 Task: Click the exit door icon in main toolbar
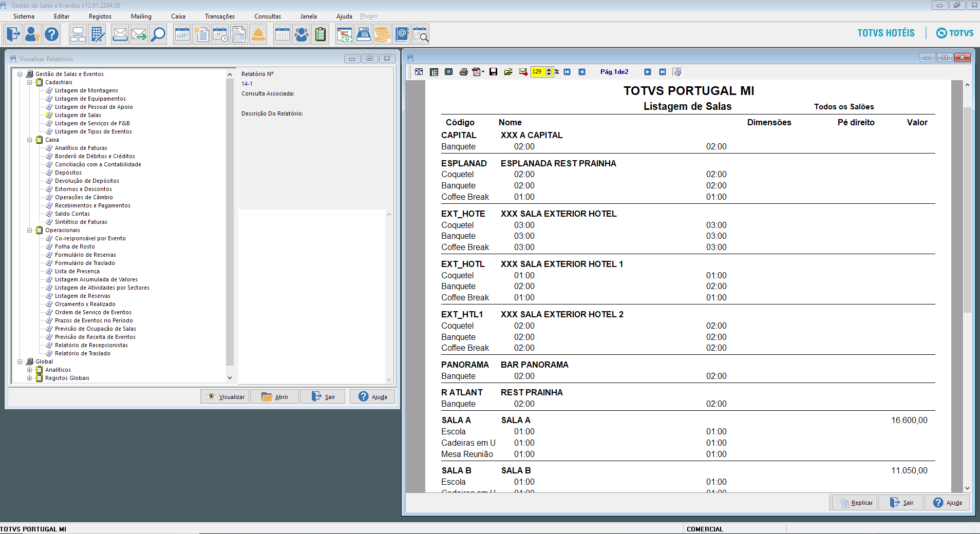point(14,34)
